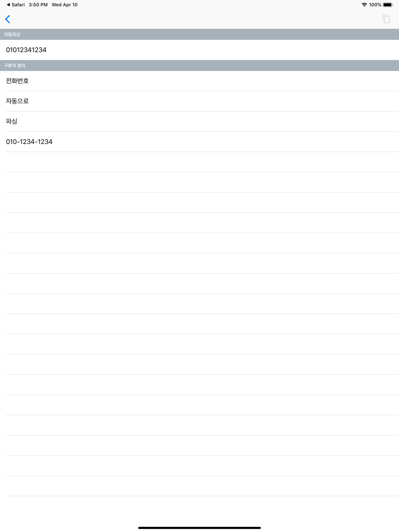The image size is (399, 532).
Task: Tap the copy icon in navigation bar
Action: pos(386,19)
